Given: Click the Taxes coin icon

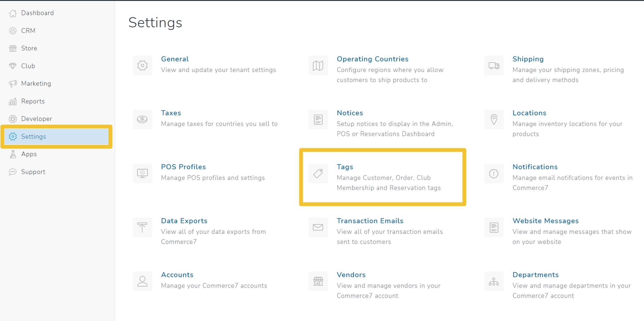Looking at the screenshot, I should click(x=142, y=119).
